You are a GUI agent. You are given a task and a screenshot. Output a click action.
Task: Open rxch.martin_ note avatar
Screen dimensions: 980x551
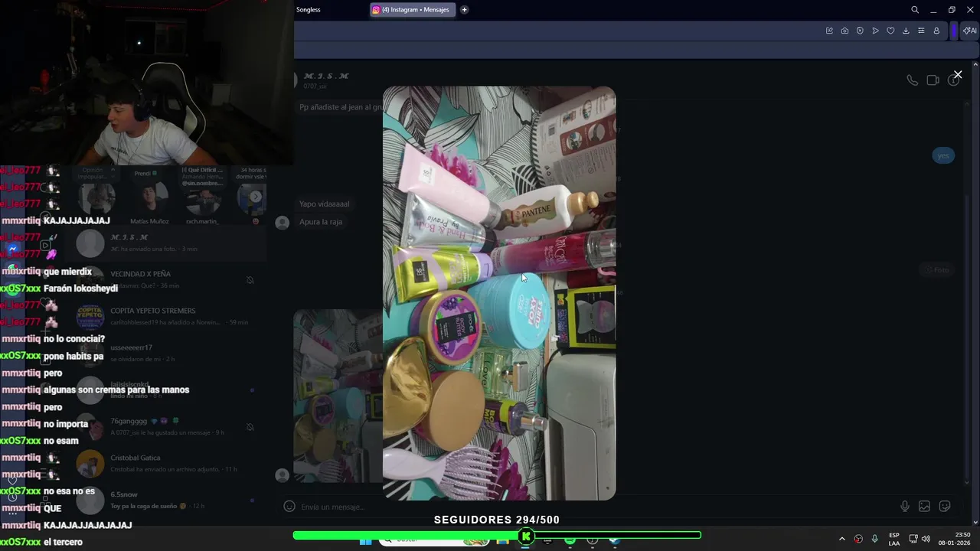tap(203, 203)
